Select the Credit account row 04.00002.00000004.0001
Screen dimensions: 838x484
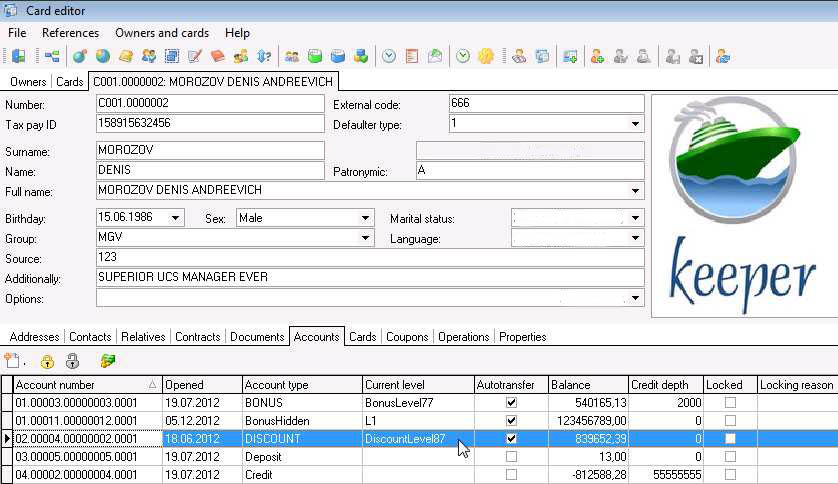click(x=419, y=474)
